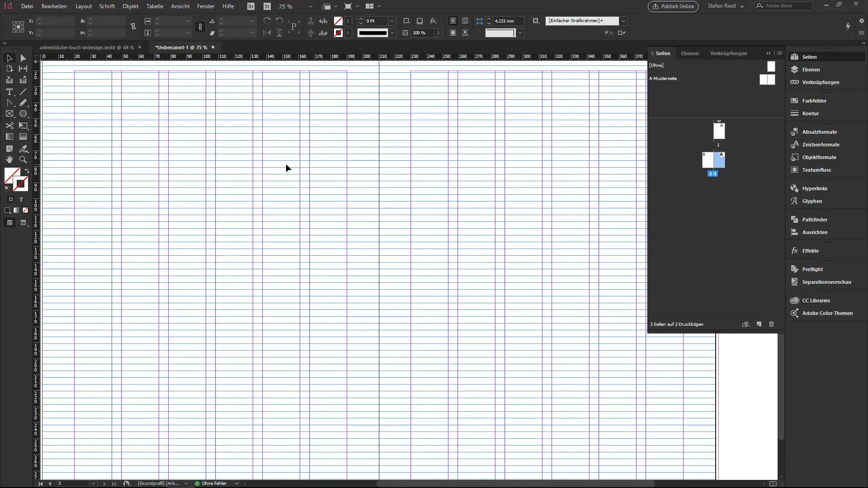Select the Pencil tool
Image resolution: width=868 pixels, height=488 pixels.
tap(23, 103)
